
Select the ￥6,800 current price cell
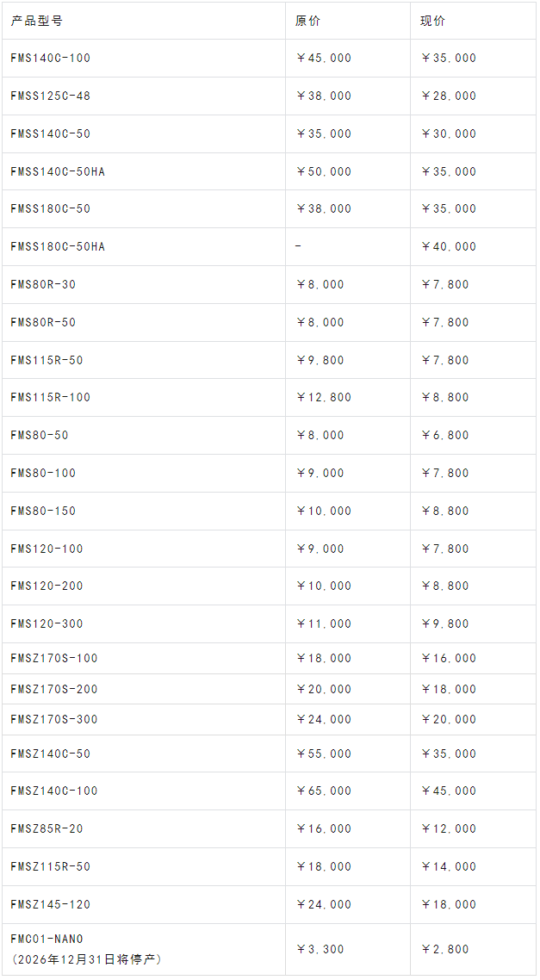(x=444, y=435)
